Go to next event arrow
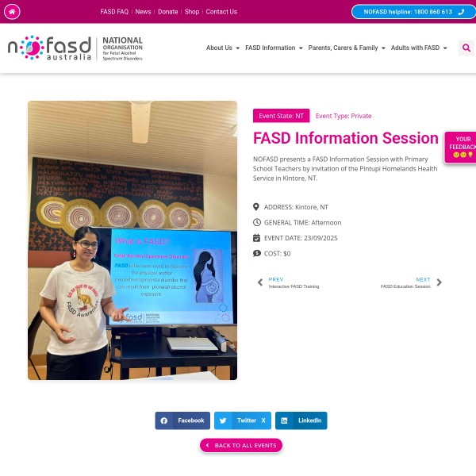This screenshot has height=476, width=476. pyautogui.click(x=439, y=282)
